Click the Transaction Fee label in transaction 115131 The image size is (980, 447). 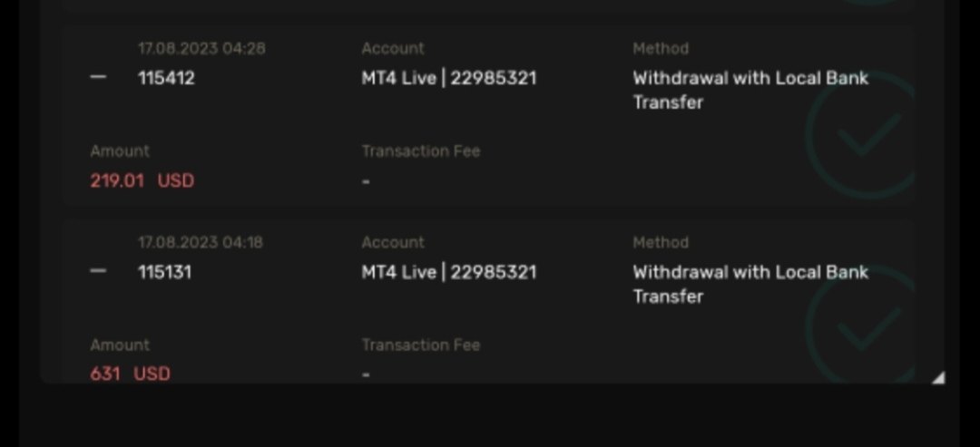point(420,345)
